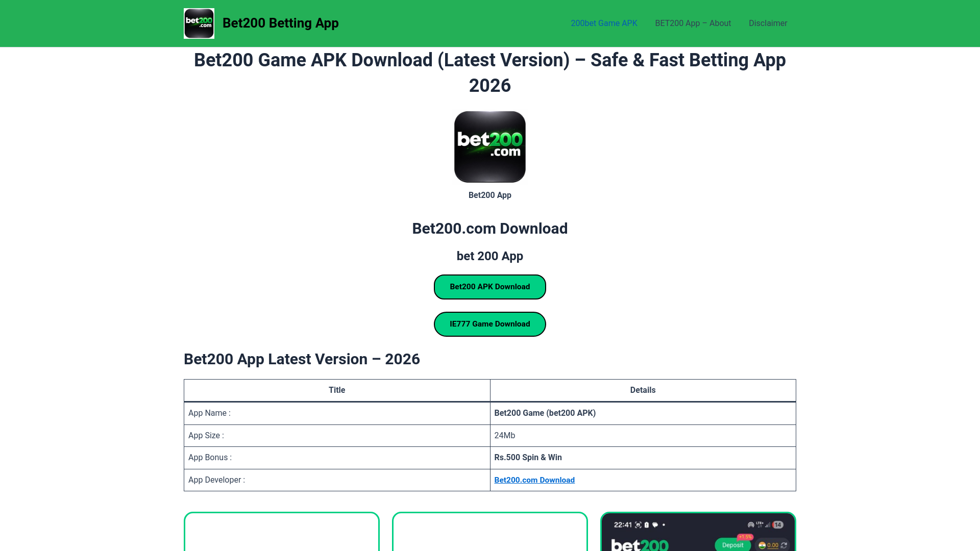Image resolution: width=980 pixels, height=551 pixels.
Task: Click the 'bet 200 App' subheading
Action: click(490, 256)
